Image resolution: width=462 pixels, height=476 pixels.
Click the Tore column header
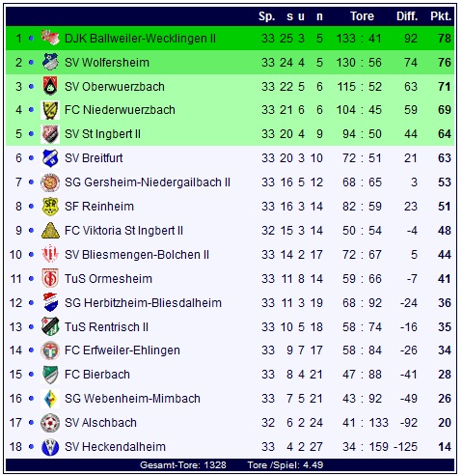click(x=362, y=16)
